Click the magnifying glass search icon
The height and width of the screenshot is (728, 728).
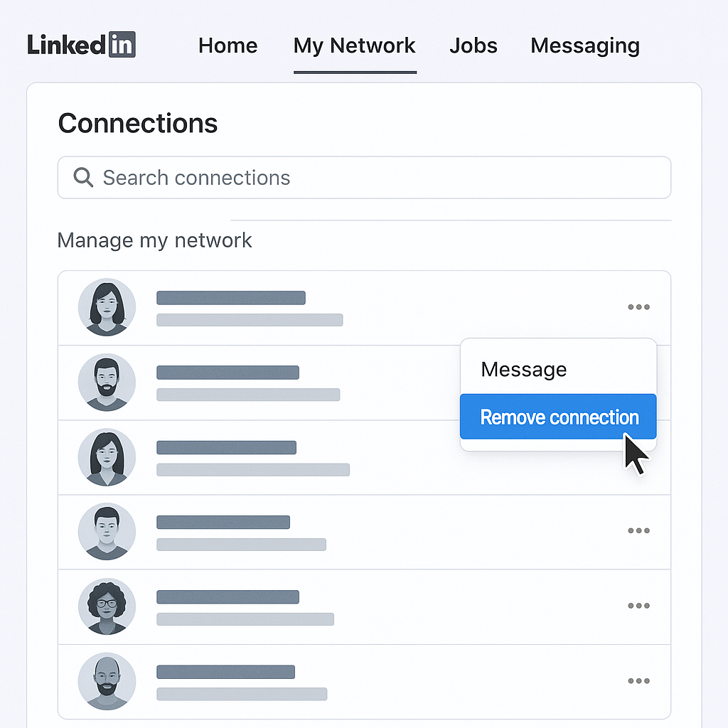click(83, 178)
